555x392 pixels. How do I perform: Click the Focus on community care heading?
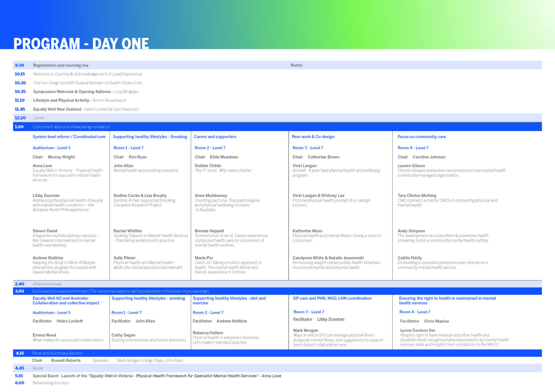pos(422,137)
